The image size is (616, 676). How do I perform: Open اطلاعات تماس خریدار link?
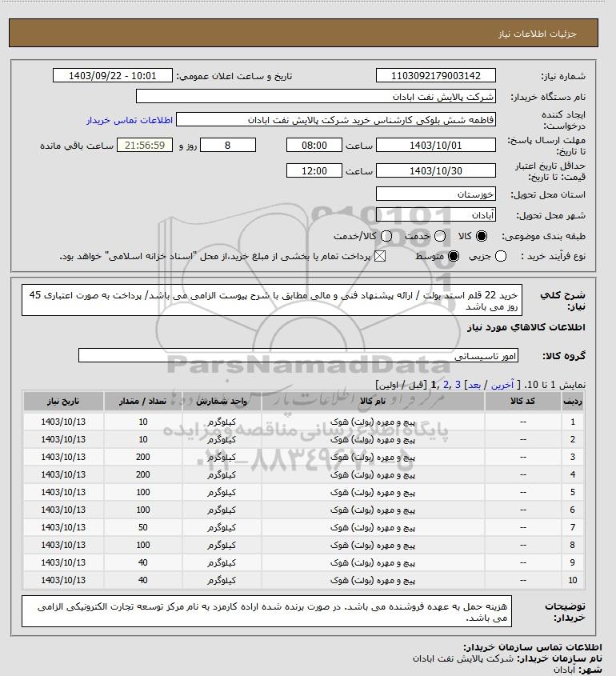point(130,120)
